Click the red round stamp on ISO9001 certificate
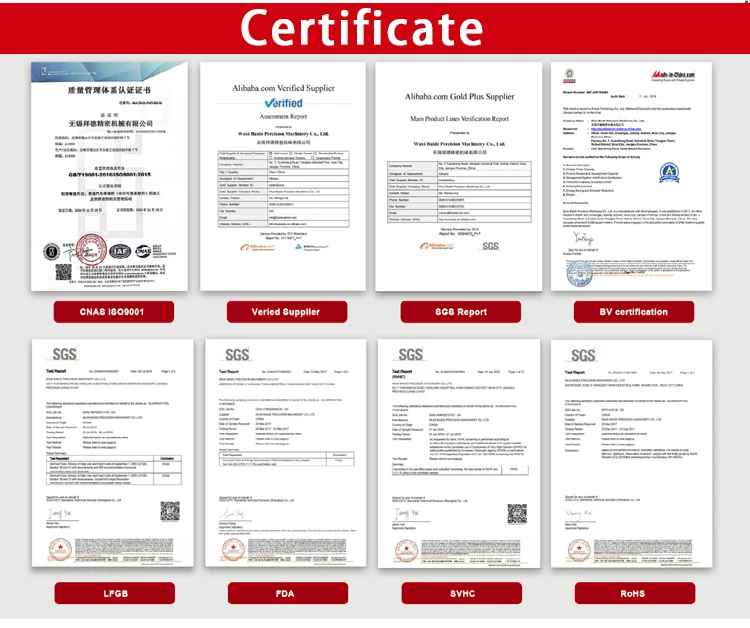750x628 pixels. (x=91, y=249)
